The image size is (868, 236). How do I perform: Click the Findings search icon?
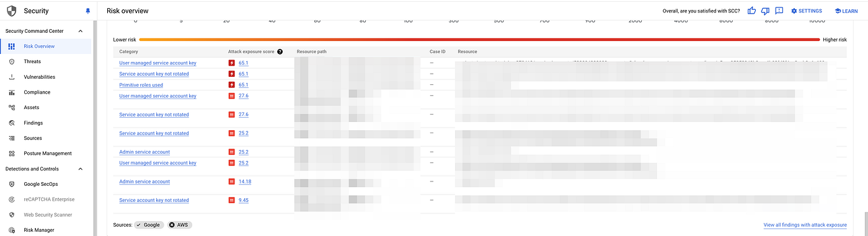coord(12,123)
